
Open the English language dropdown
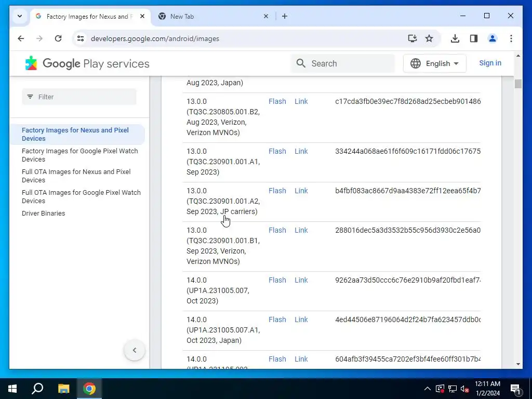(x=435, y=63)
